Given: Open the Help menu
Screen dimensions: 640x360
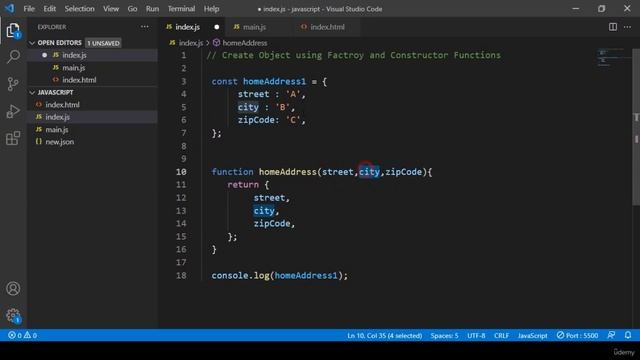Looking at the screenshot, I should click(x=211, y=9).
